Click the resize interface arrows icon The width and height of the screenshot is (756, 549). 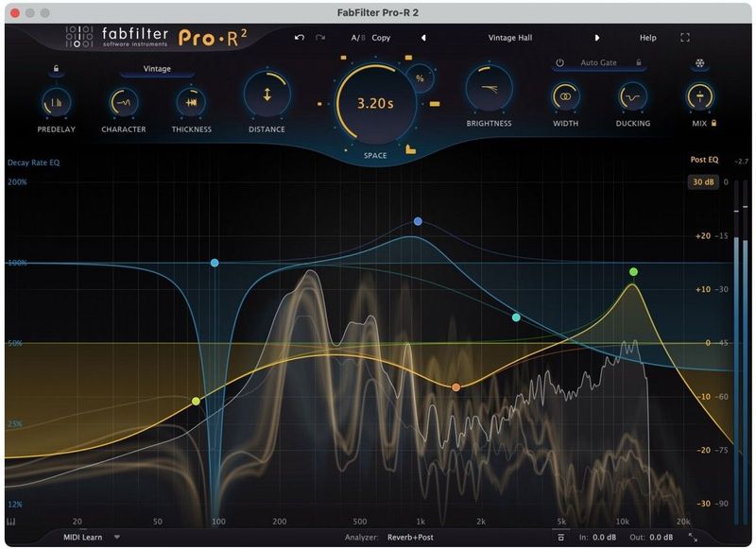click(693, 537)
